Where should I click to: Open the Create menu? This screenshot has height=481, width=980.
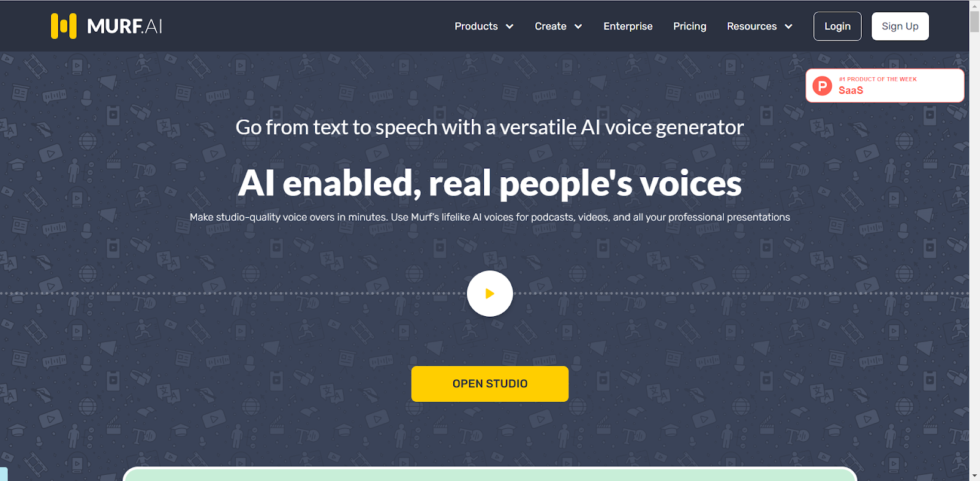(550, 26)
